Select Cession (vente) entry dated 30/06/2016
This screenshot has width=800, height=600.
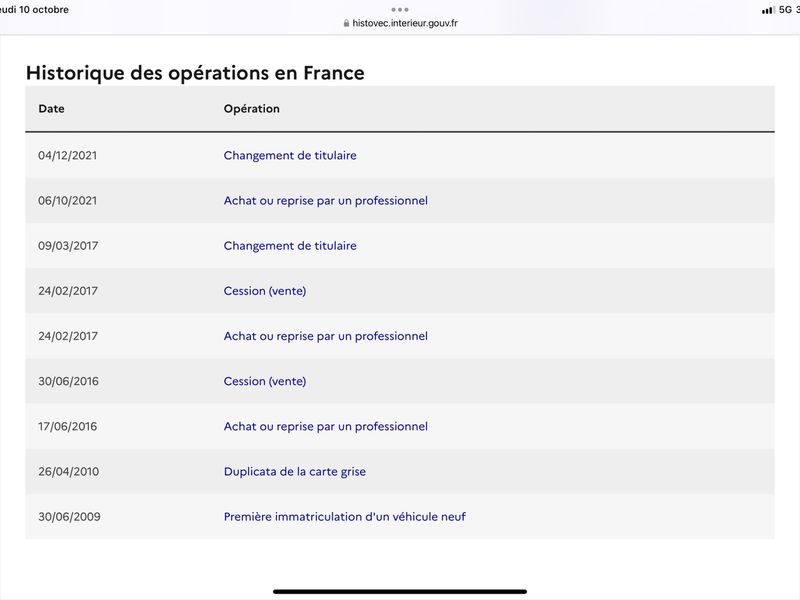[x=265, y=381]
